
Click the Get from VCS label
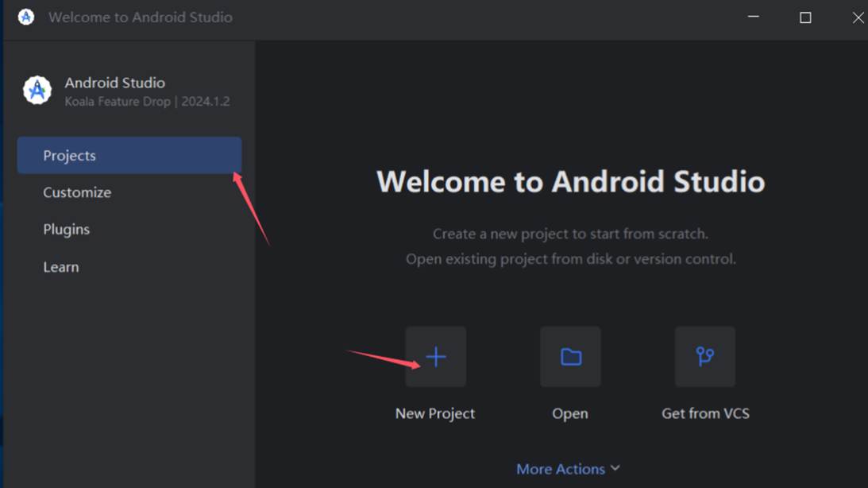click(706, 413)
